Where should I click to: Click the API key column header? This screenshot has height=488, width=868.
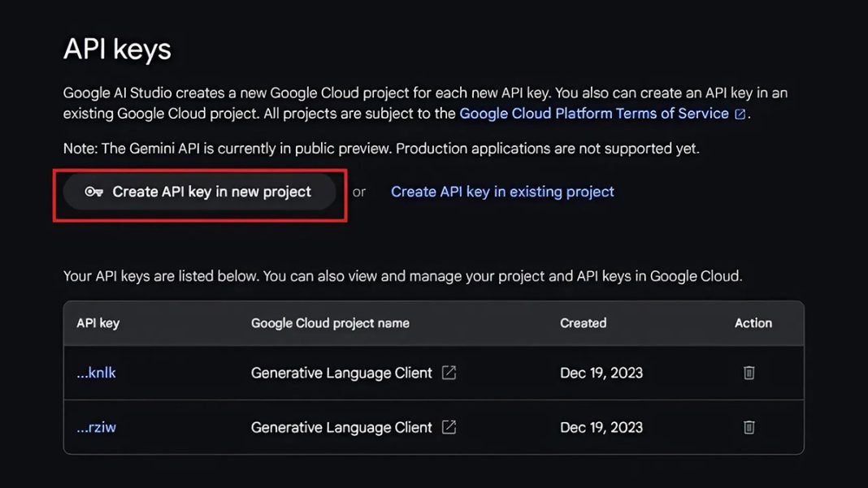click(x=98, y=323)
